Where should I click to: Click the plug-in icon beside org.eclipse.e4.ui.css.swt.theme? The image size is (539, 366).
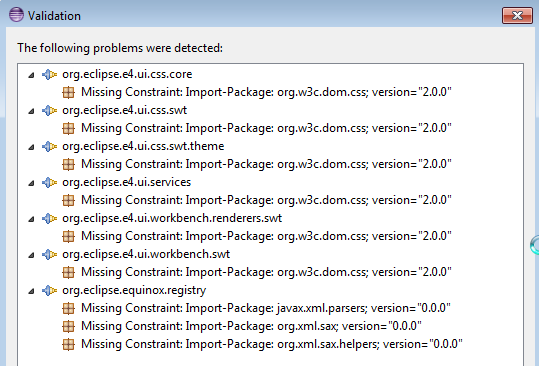click(x=49, y=146)
